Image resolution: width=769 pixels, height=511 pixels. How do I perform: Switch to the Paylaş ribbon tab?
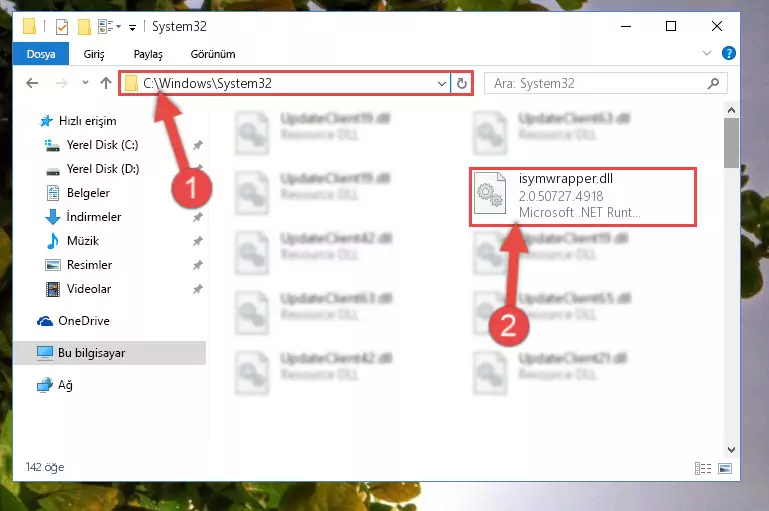148,54
